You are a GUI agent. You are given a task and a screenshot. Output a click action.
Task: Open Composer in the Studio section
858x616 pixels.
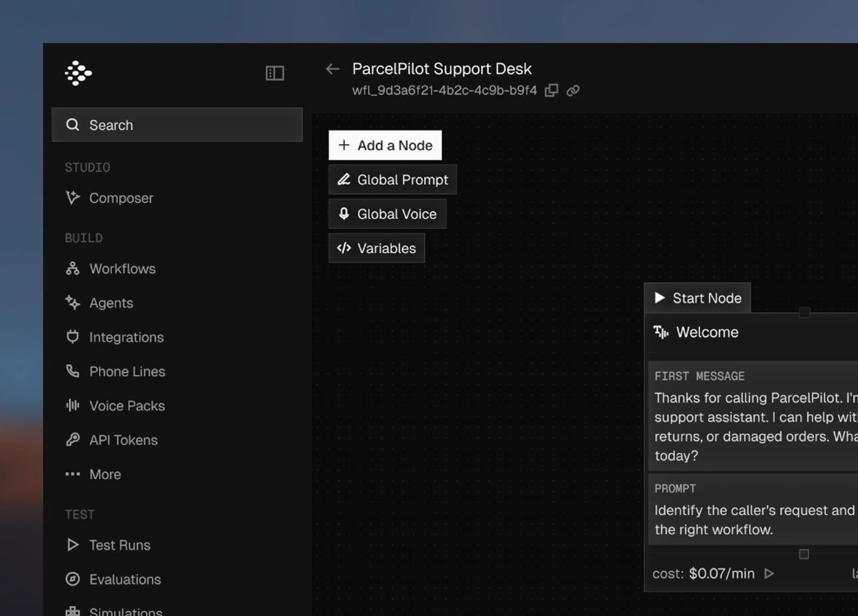(109, 198)
